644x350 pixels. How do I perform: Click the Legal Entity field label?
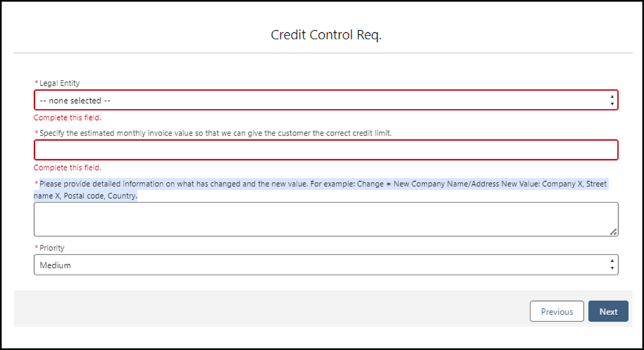coord(59,83)
